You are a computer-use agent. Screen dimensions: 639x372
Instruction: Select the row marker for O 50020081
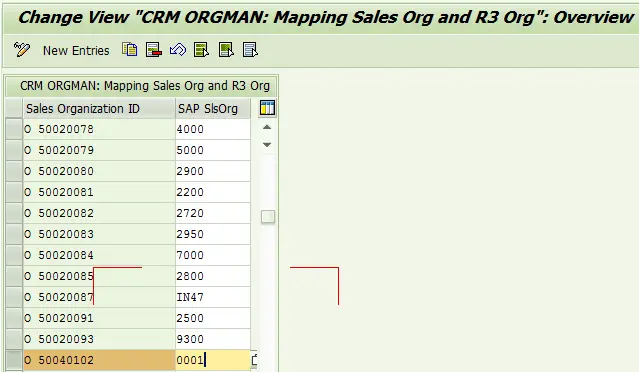[14, 192]
